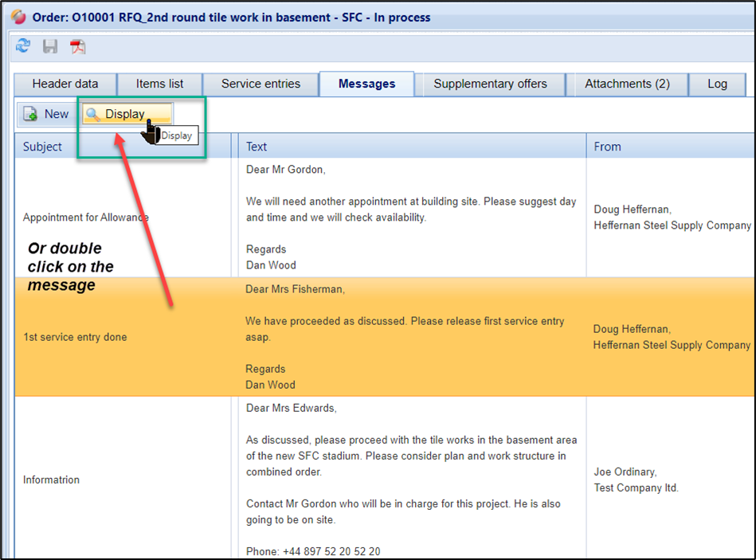Click the From column header
The image size is (756, 560).
pyautogui.click(x=607, y=147)
